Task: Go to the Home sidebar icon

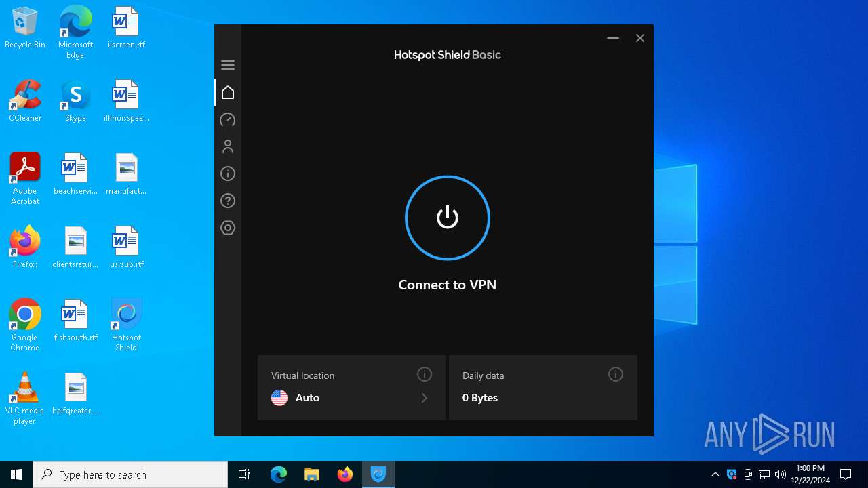Action: tap(228, 92)
